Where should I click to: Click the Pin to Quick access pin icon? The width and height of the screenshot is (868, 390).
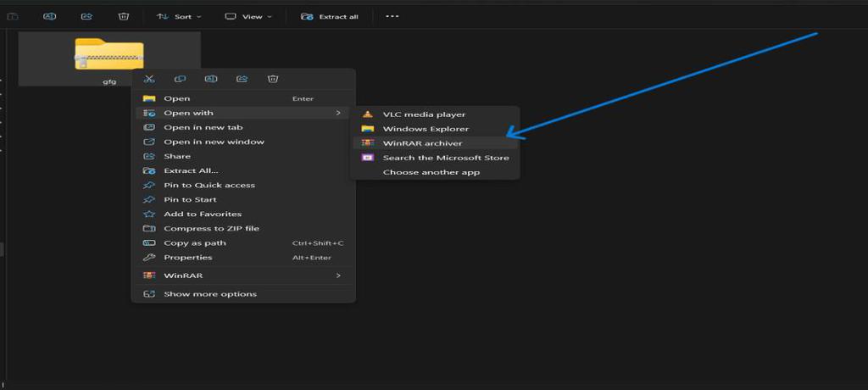coord(149,185)
